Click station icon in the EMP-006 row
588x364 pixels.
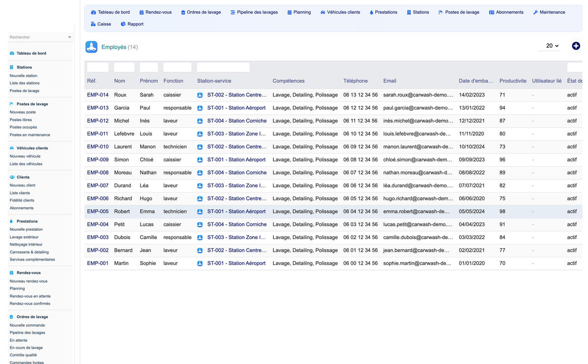tap(200, 199)
